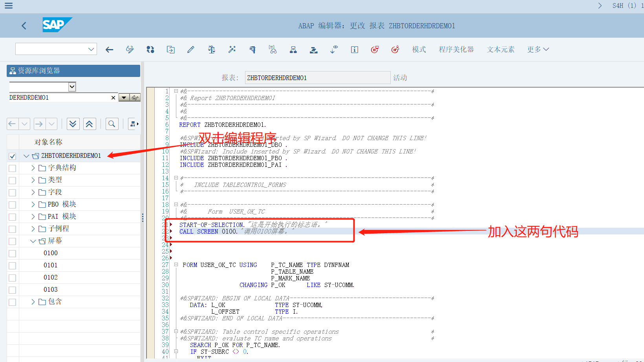
Task: Click the command input field
Action: [x=51, y=49]
